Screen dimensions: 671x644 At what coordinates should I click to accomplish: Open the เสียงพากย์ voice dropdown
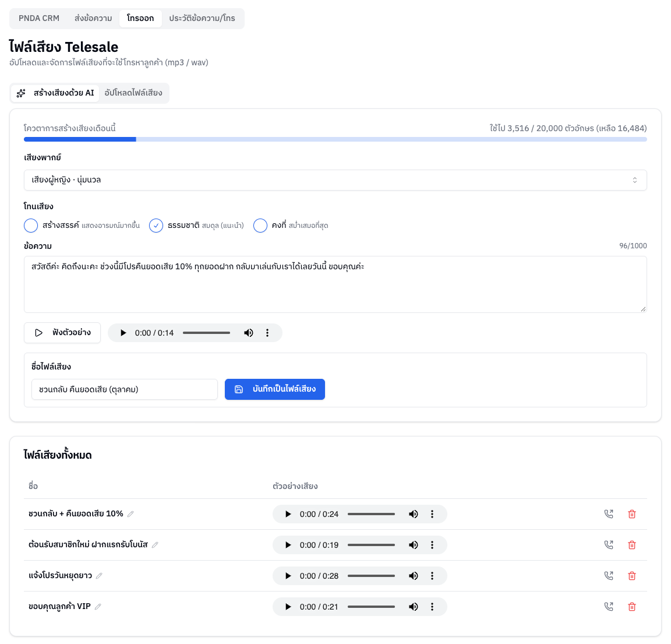click(x=335, y=180)
